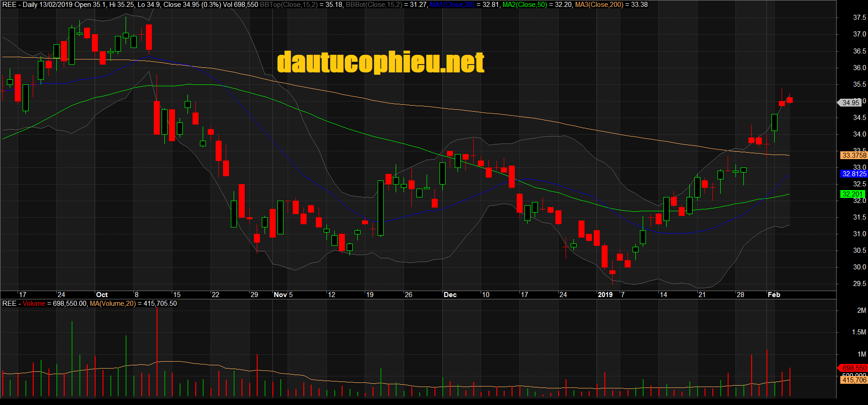Click the date label 22 on date axis

pyautogui.click(x=215, y=295)
